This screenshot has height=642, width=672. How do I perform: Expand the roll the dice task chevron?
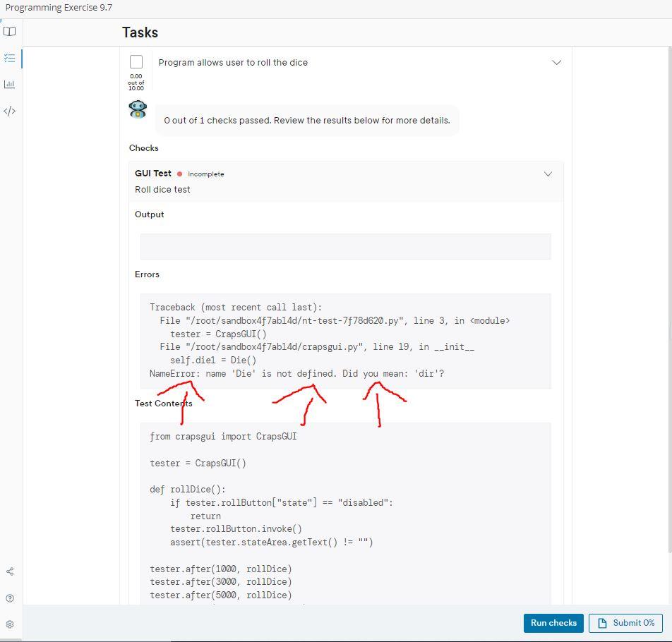[557, 62]
